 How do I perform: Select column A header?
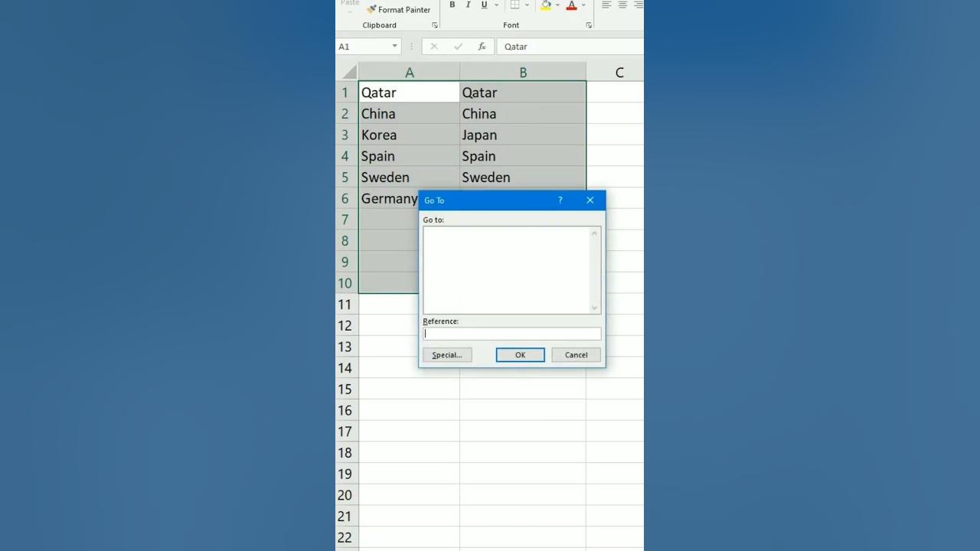tap(410, 72)
